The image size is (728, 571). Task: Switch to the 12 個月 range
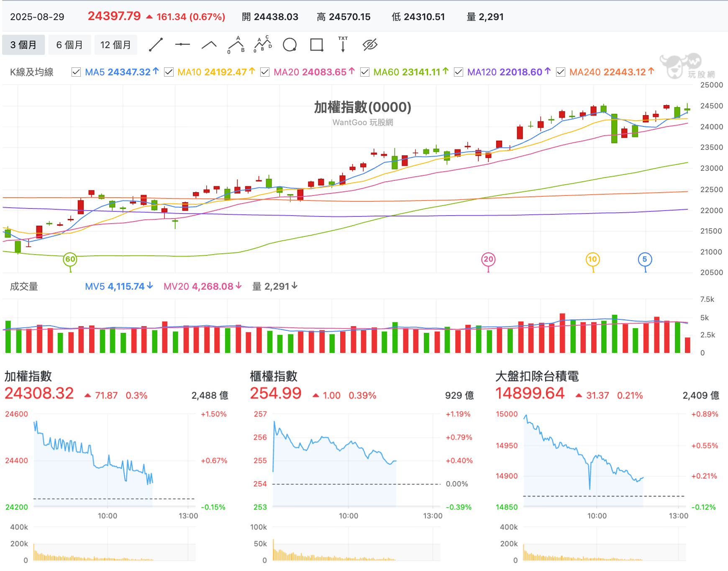tap(115, 45)
